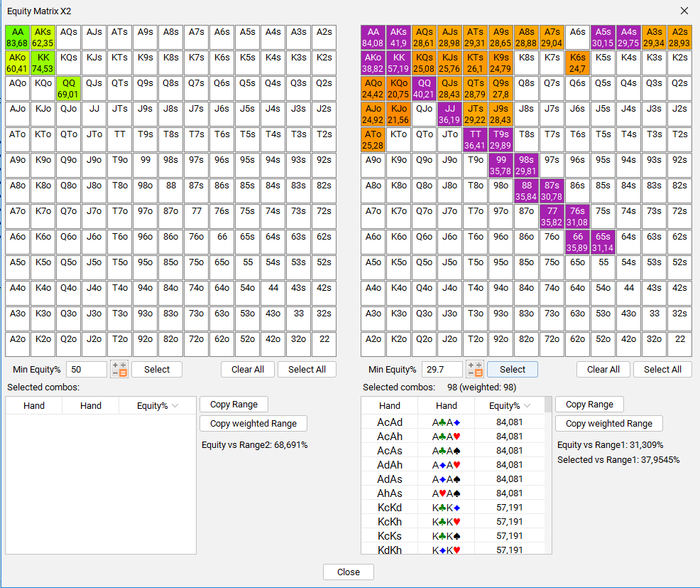
Task: Click the 'Equity vs Range2: 68,691%' text
Action: 254,445
